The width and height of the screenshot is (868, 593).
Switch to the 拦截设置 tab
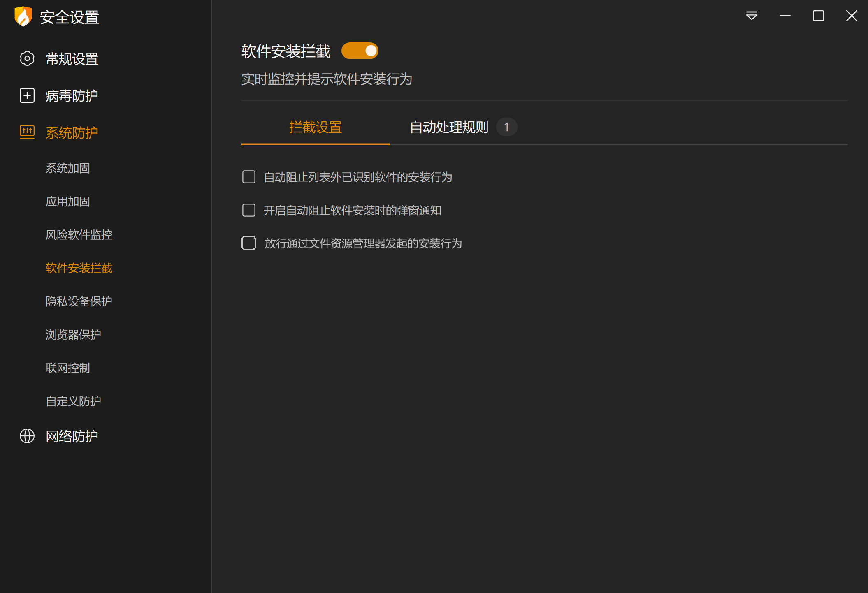pyautogui.click(x=316, y=127)
